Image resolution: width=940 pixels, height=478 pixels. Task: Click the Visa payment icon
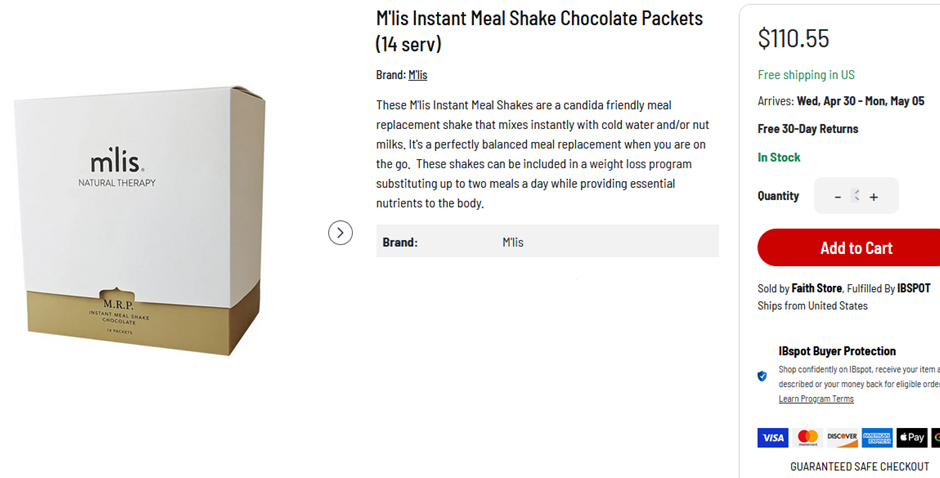(x=773, y=437)
